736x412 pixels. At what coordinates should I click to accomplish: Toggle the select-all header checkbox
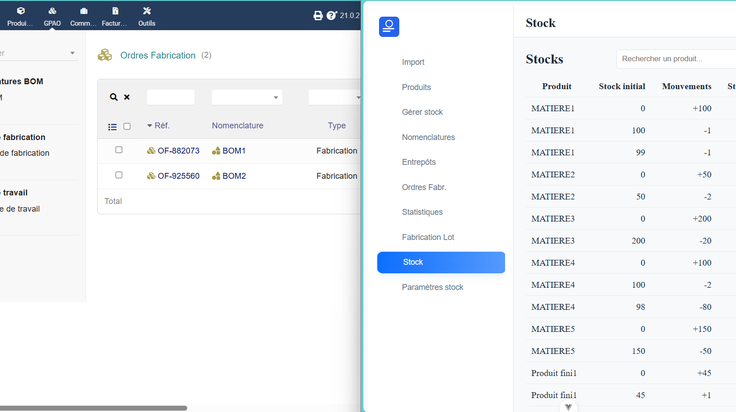pyautogui.click(x=127, y=126)
